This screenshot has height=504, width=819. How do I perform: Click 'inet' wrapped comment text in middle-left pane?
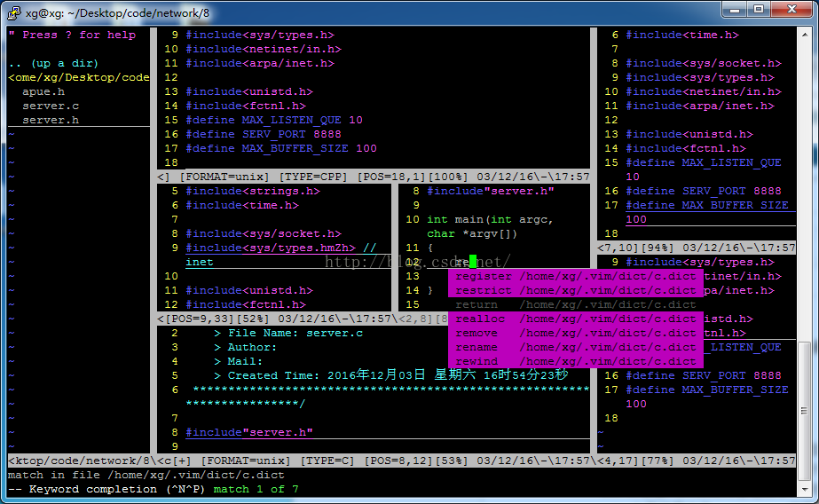(200, 262)
